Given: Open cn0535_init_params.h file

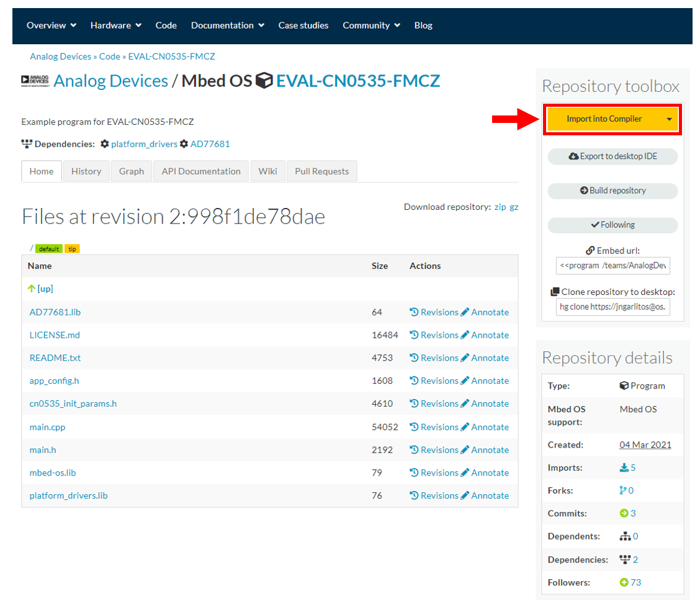Looking at the screenshot, I should 73,404.
